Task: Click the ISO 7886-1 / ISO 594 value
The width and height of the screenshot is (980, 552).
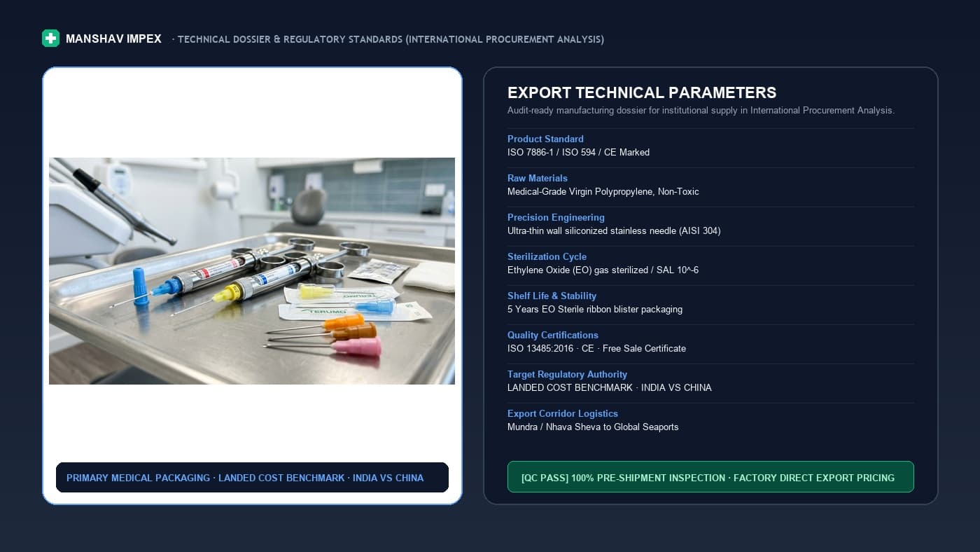Action: [x=578, y=152]
